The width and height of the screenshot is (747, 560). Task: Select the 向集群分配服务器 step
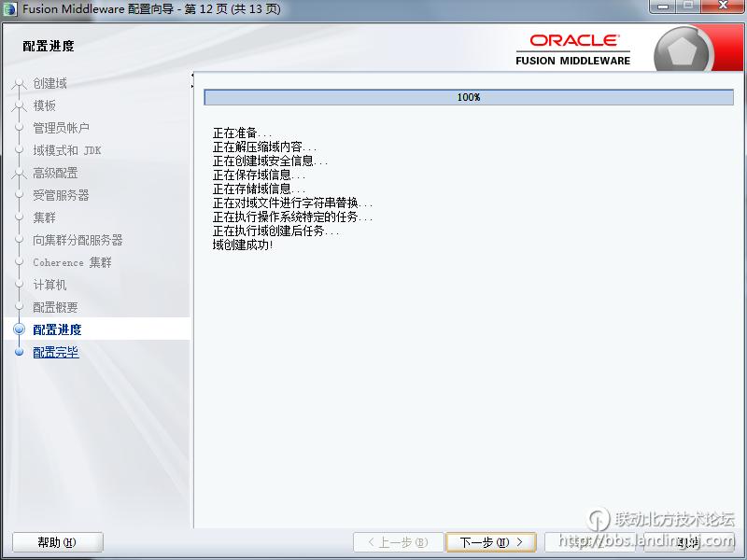78,240
